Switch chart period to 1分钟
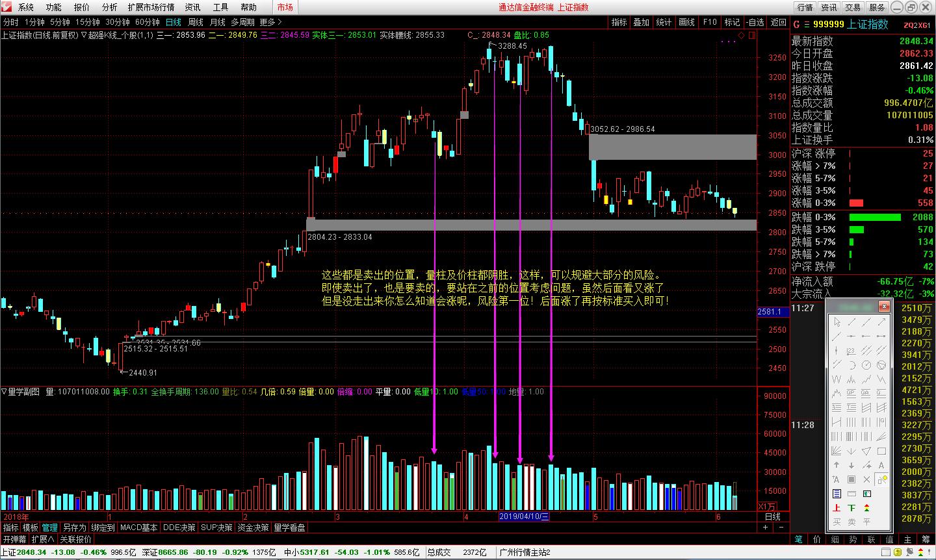 pyautogui.click(x=34, y=22)
